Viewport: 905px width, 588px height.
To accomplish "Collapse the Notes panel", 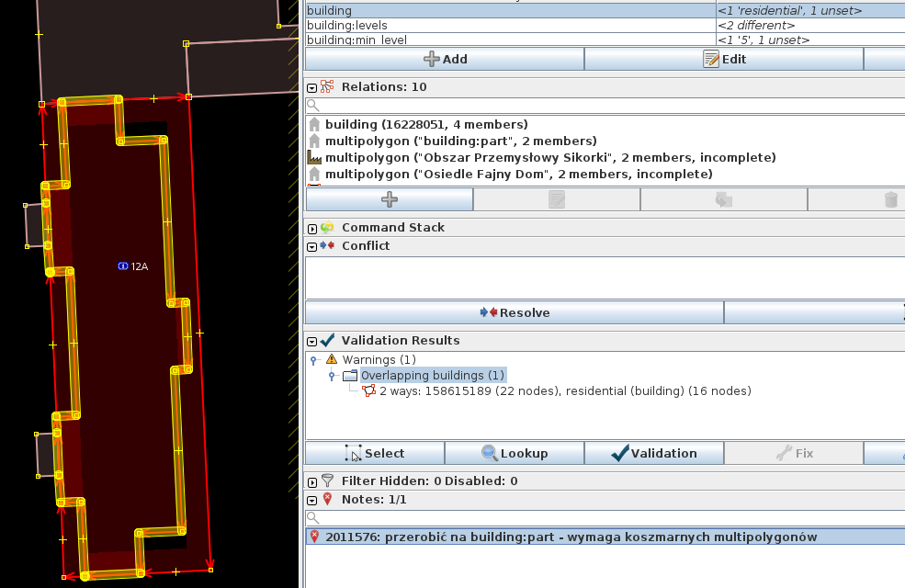I will click(x=312, y=500).
